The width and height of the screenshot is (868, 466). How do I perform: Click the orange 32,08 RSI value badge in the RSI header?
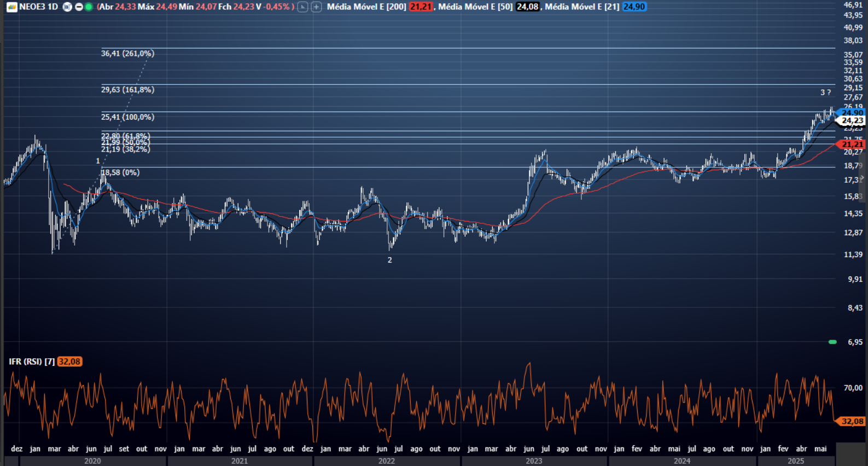tap(69, 362)
